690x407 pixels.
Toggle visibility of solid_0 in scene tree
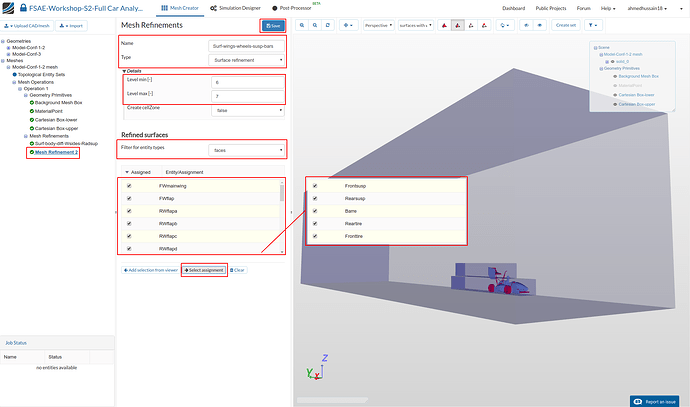click(x=612, y=62)
